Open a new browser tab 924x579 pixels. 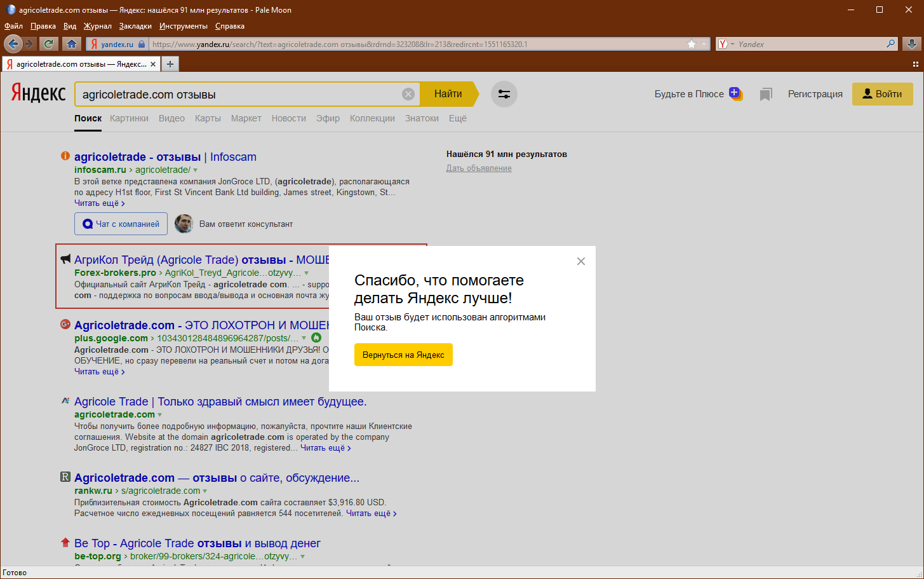(170, 64)
